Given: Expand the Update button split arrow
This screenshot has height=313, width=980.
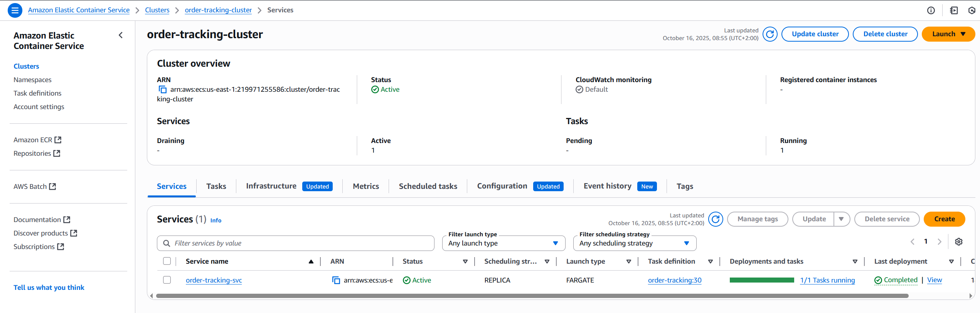Looking at the screenshot, I should pos(841,219).
